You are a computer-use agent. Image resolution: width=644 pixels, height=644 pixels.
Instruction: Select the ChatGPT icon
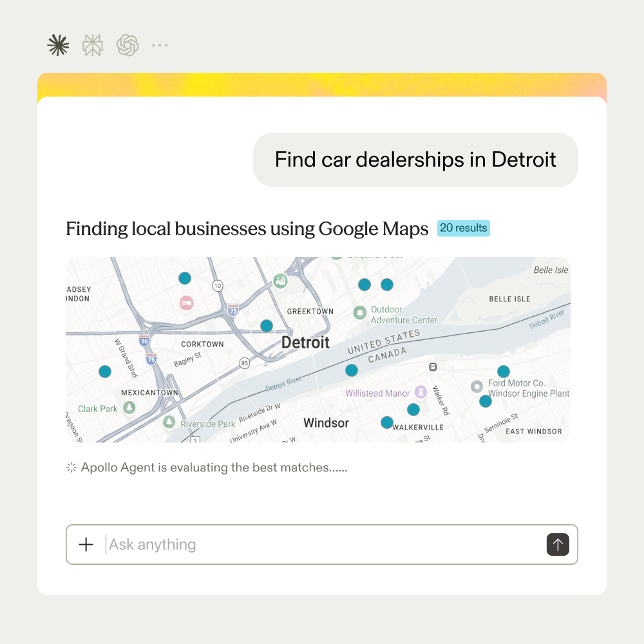128,45
